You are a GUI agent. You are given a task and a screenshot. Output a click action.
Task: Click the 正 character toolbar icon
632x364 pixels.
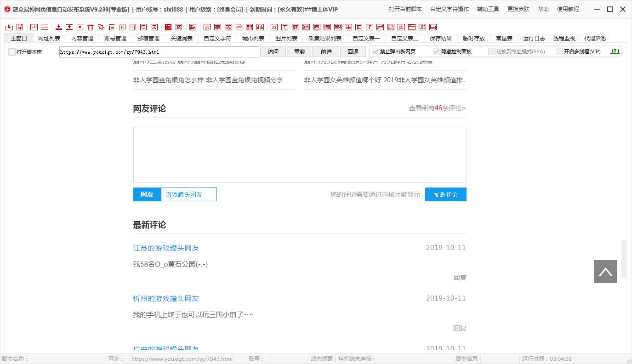[x=359, y=27]
